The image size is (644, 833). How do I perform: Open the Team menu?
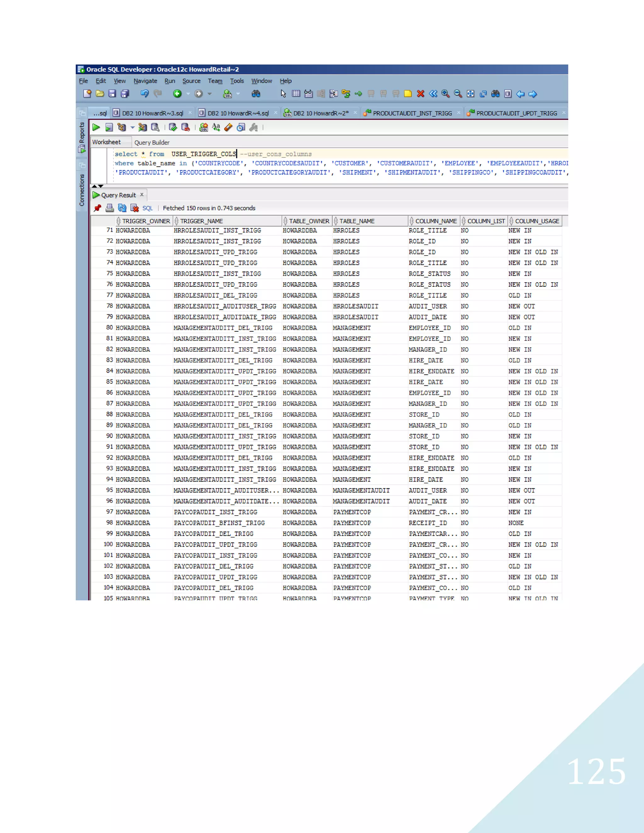(215, 81)
